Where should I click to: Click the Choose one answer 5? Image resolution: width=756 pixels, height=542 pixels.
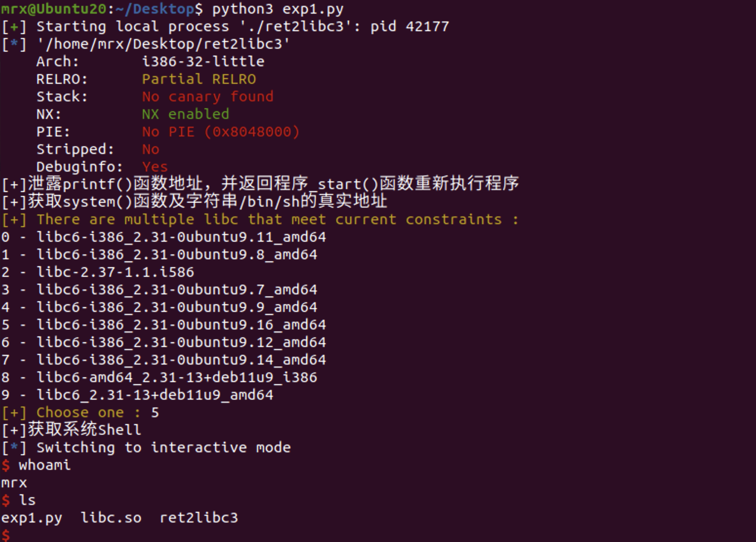click(155, 412)
